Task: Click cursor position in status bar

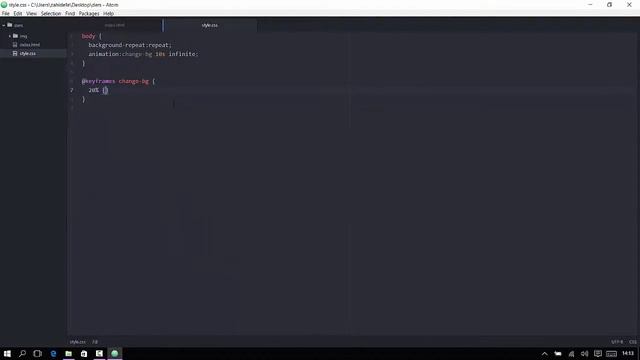Action: click(95, 342)
